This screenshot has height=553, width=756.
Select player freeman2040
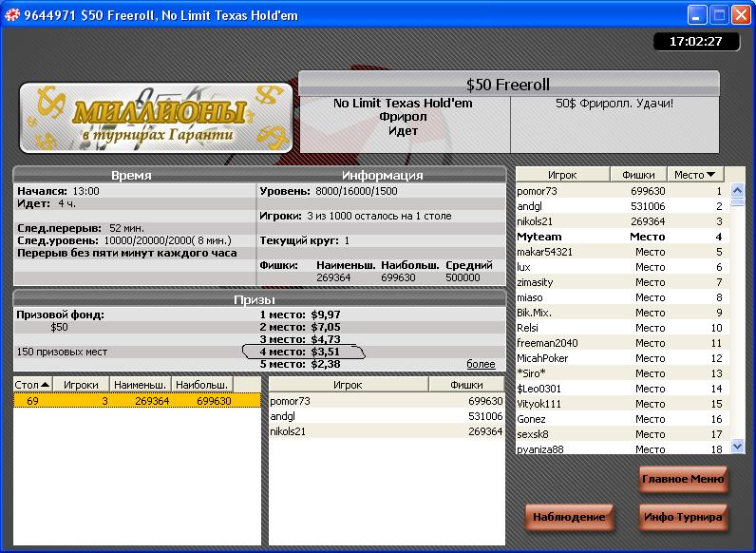(x=622, y=343)
